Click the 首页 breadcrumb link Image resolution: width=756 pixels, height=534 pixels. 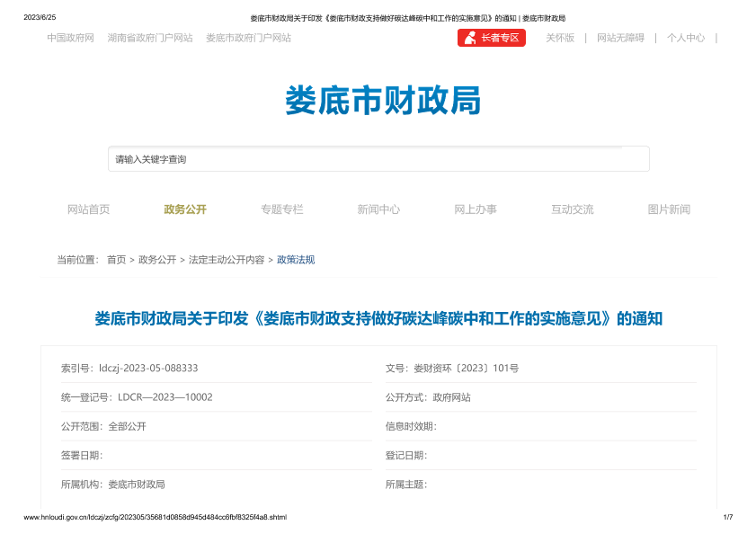tap(116, 260)
